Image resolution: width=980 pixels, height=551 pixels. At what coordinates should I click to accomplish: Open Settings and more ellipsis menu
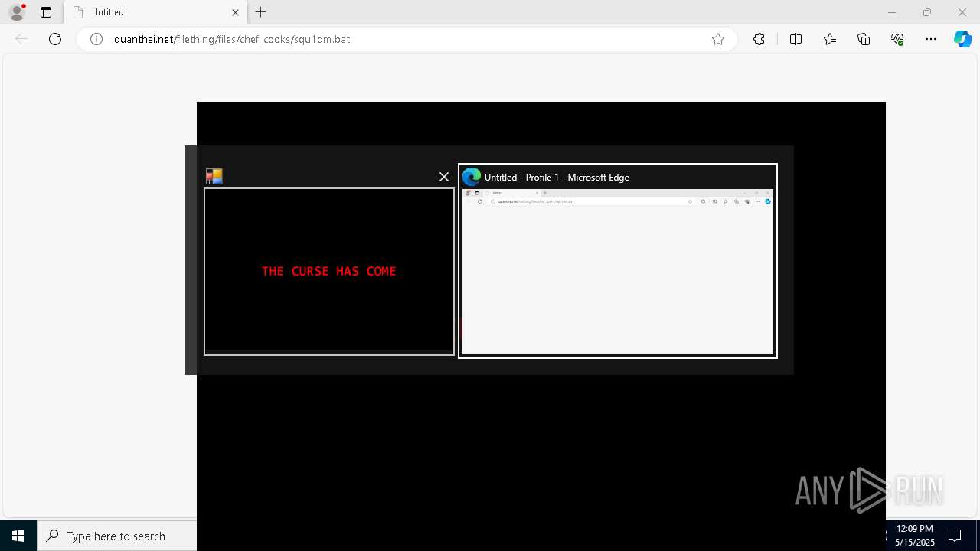(931, 39)
